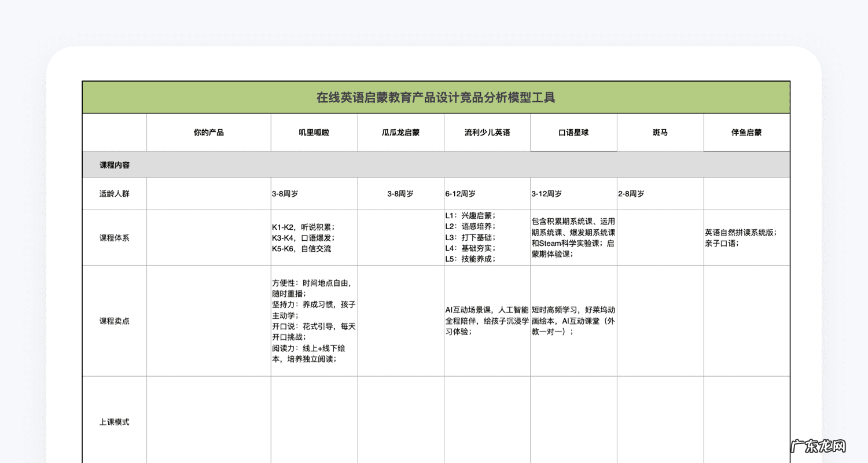Click the empty 你的产品 course system cell
This screenshot has width=868, height=463.
click(208, 237)
